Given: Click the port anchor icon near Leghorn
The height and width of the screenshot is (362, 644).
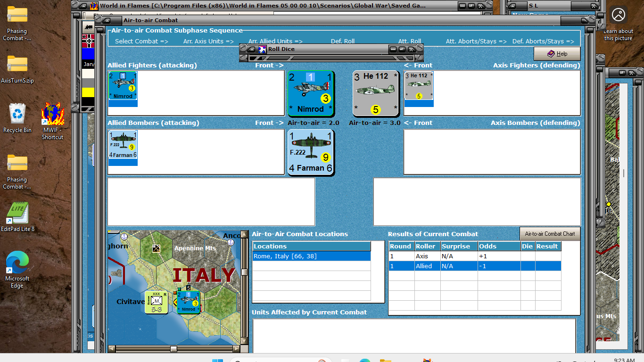Looking at the screenshot, I should click(x=124, y=237).
